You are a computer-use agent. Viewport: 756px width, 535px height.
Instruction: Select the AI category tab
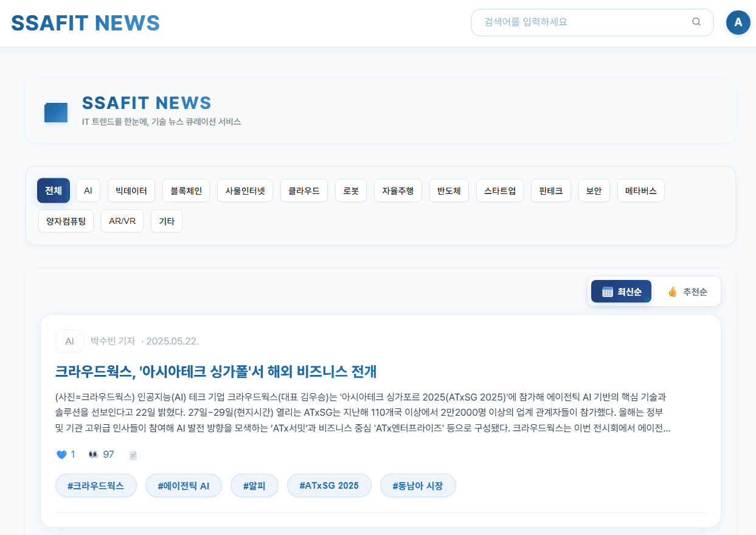[x=88, y=191]
